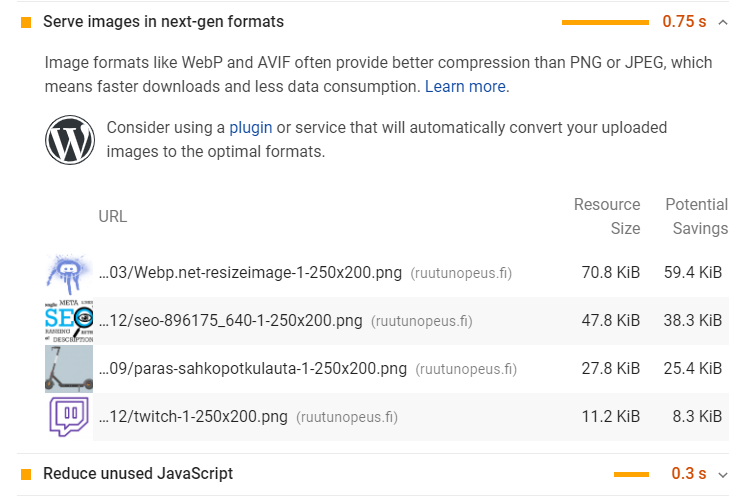Click the WordPress logo icon
The height and width of the screenshot is (502, 755).
pos(70,140)
